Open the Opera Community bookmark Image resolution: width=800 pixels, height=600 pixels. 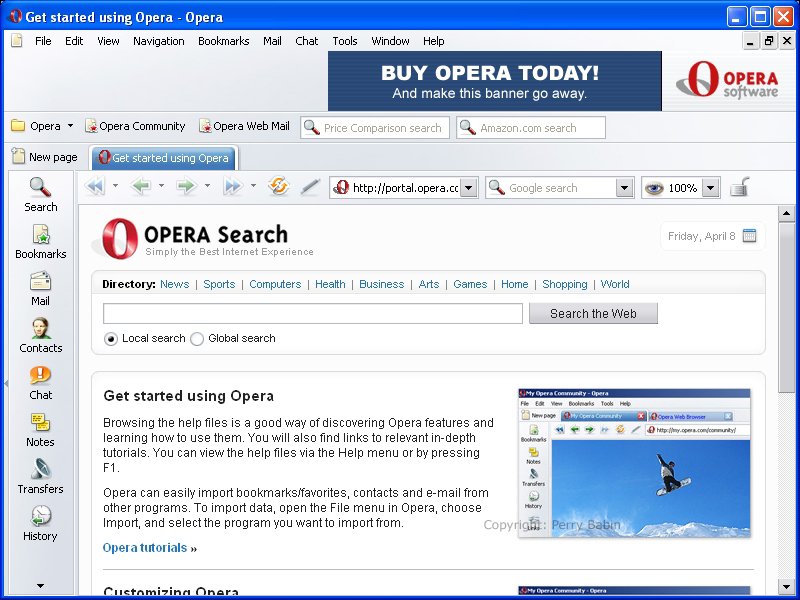coord(135,126)
